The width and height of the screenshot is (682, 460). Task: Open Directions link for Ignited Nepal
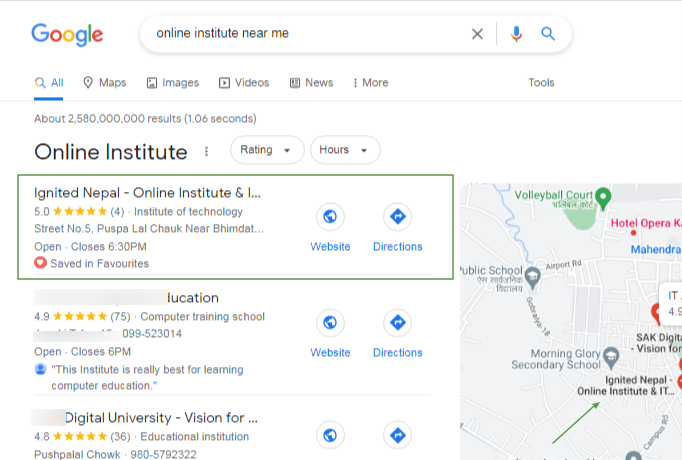tap(398, 247)
